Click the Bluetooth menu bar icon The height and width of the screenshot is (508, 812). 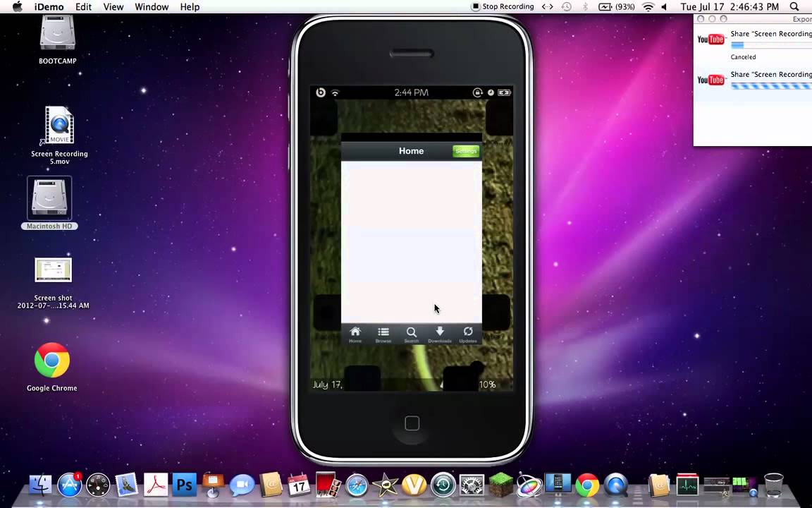(585, 7)
